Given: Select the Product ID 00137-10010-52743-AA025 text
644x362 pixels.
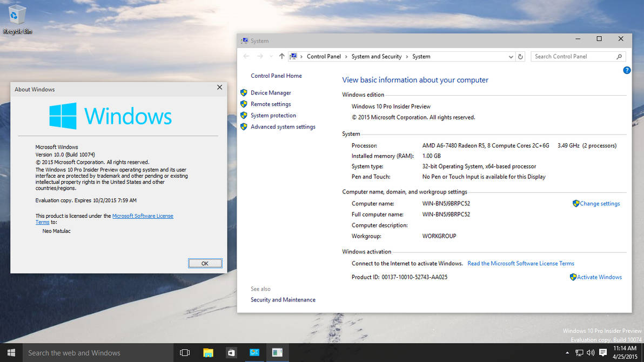Looking at the screenshot, I should coord(414,277).
